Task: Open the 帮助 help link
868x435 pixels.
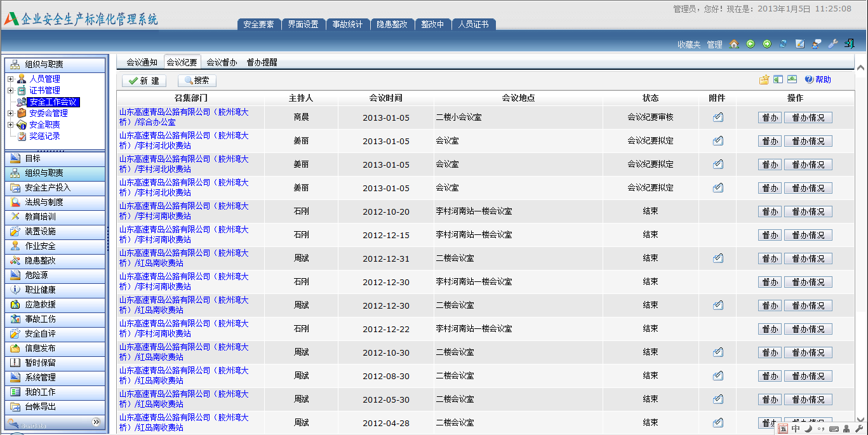Action: pyautogui.click(x=818, y=80)
